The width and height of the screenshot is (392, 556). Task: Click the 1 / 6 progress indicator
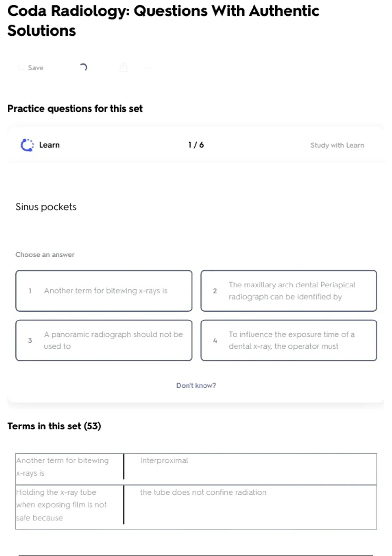196,145
